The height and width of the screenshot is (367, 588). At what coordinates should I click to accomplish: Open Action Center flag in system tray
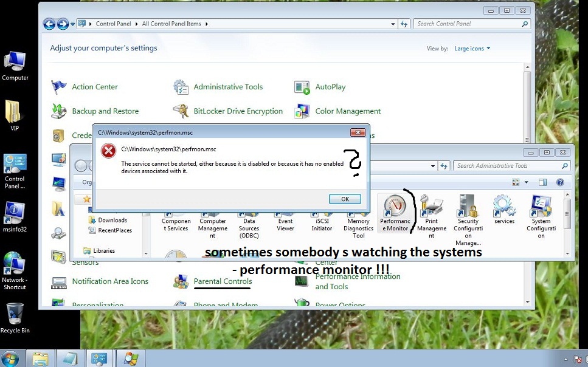[x=578, y=360]
